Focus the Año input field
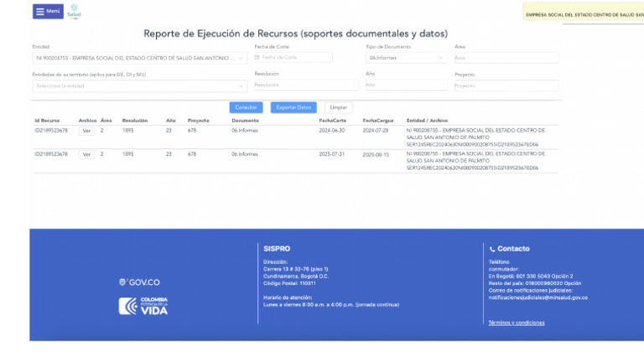The image size is (644, 363). pos(406,85)
